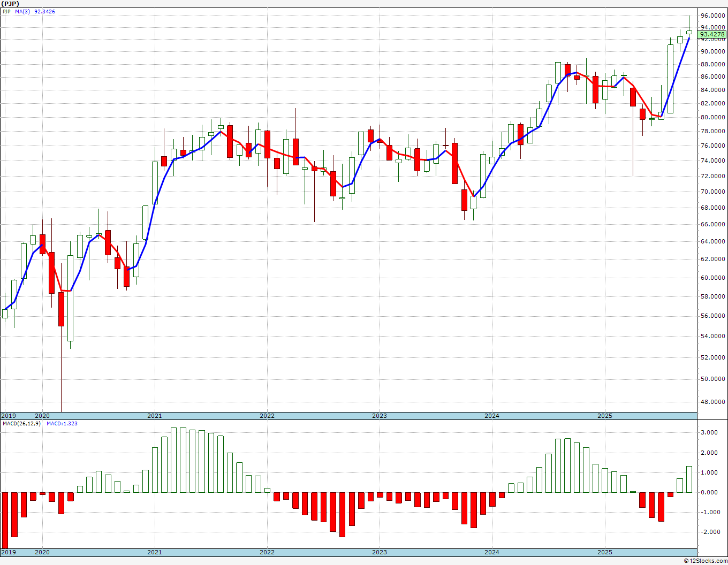This screenshot has width=728, height=565.
Task: Select 2021 on the price chart time axis
Action: point(154,416)
